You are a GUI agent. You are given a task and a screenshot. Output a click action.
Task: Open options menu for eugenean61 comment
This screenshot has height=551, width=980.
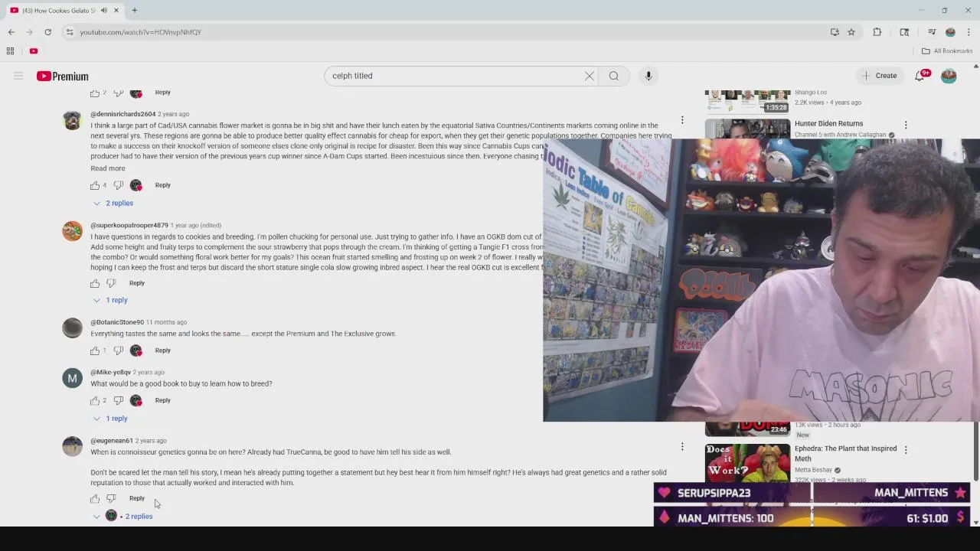[x=682, y=446]
